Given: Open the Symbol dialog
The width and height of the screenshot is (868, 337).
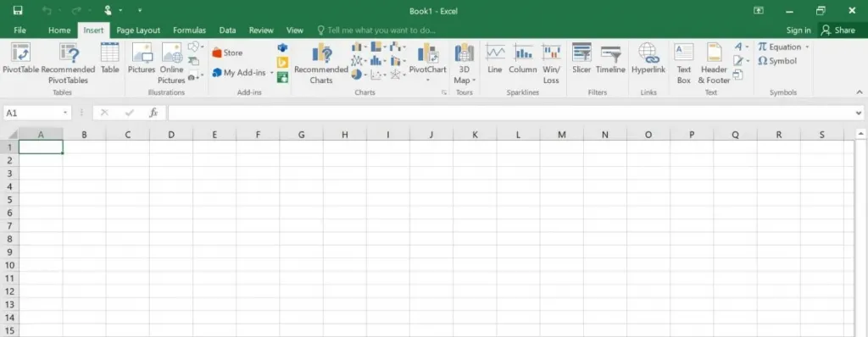Looking at the screenshot, I should coord(777,61).
